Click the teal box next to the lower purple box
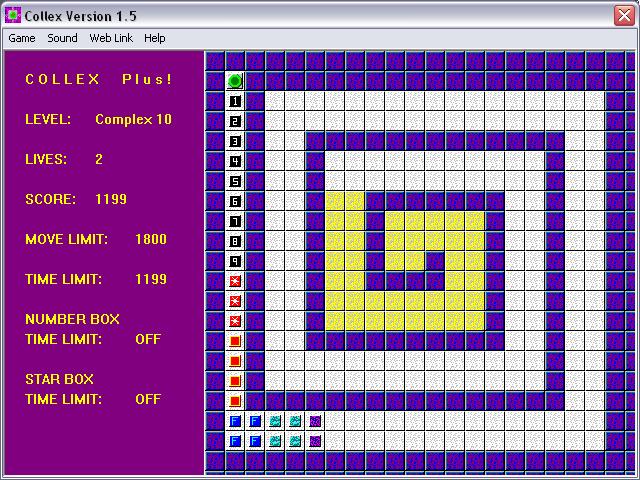The width and height of the screenshot is (640, 480). 295,441
